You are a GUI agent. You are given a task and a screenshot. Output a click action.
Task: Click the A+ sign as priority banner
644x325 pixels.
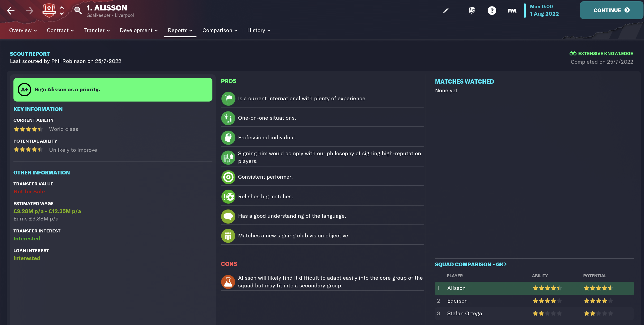pos(113,90)
